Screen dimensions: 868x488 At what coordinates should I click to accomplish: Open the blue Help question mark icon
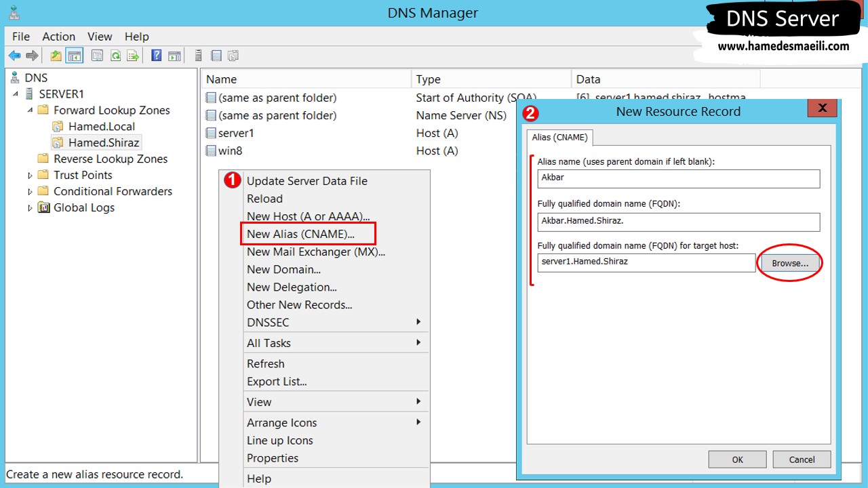157,56
